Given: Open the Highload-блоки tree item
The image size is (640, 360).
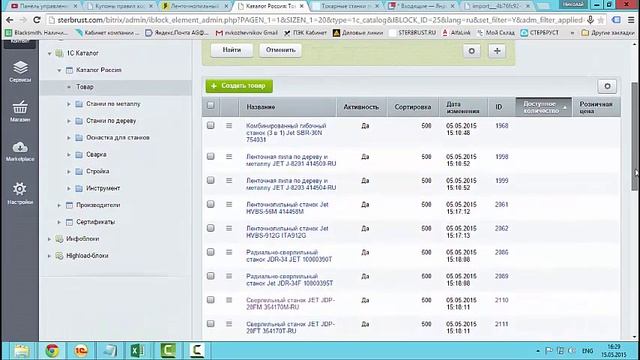Looking at the screenshot, I should [87, 256].
